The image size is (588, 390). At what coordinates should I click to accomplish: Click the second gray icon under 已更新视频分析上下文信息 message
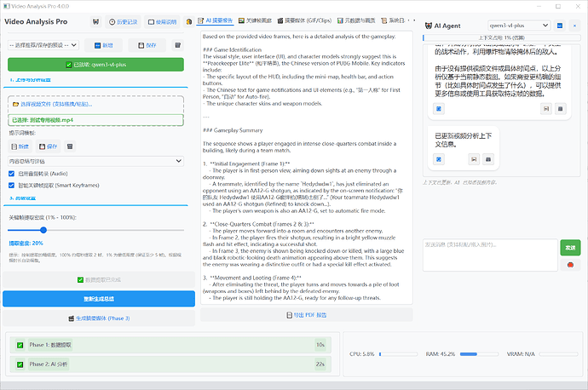point(488,159)
